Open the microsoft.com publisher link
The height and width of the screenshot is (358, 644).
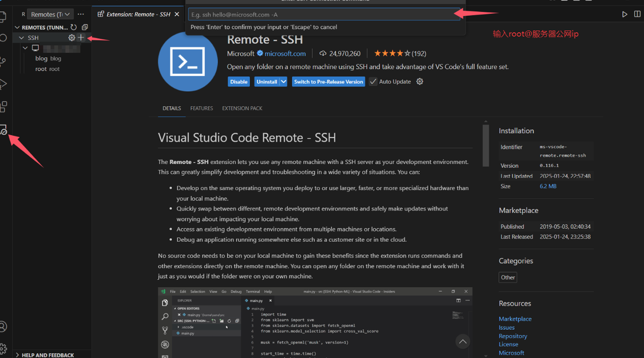(285, 53)
